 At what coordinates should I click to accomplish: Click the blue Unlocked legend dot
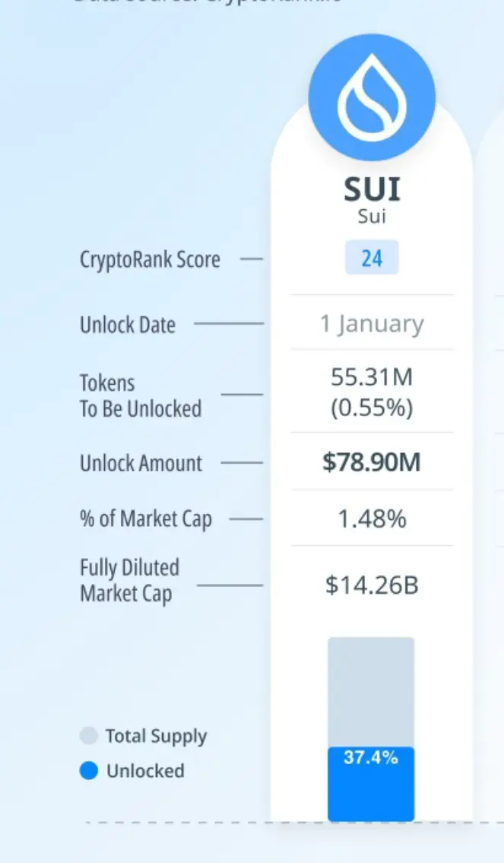point(89,770)
